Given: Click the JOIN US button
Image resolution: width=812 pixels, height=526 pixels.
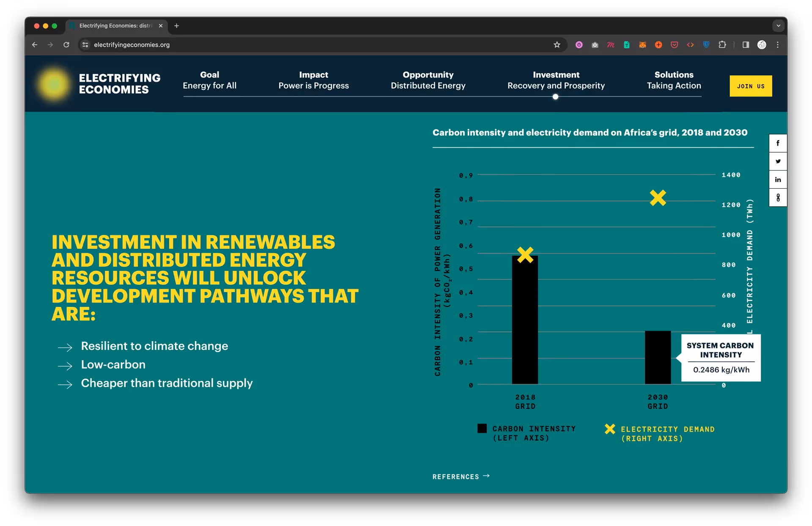Looking at the screenshot, I should [x=750, y=86].
